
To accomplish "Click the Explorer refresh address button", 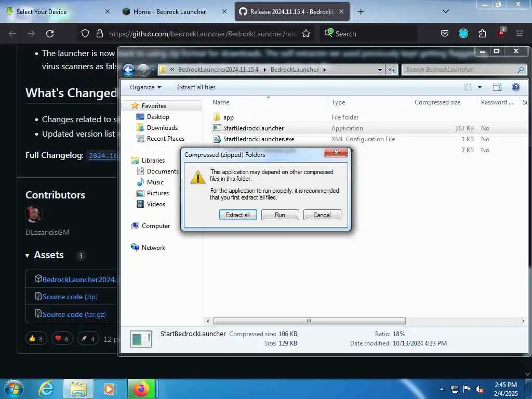I will (392, 70).
